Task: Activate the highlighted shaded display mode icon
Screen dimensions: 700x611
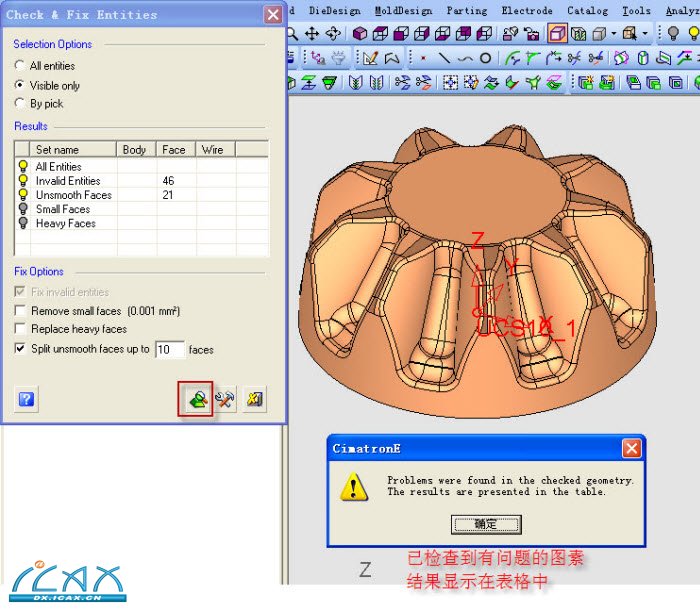Action: [557, 33]
